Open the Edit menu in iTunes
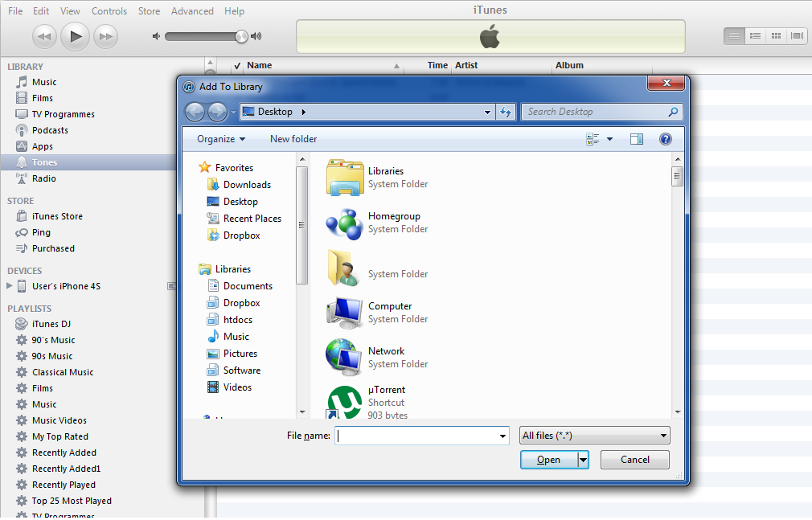Viewport: 812px width, 520px height. click(41, 11)
